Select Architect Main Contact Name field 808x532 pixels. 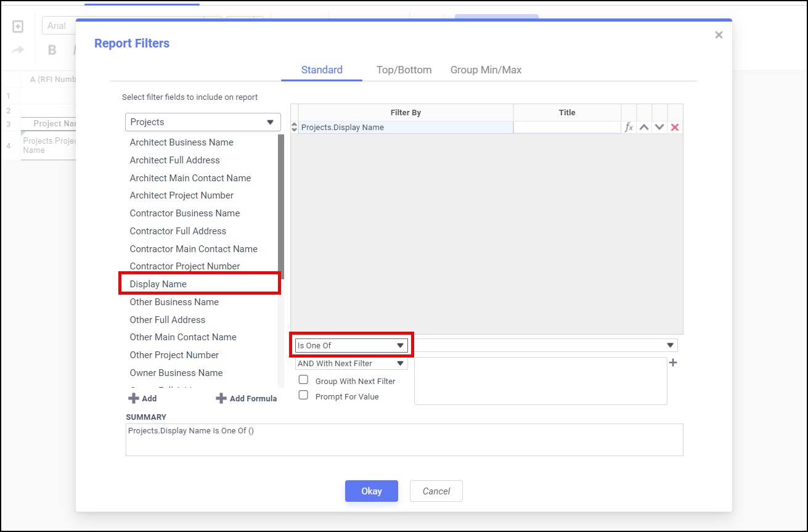pyautogui.click(x=190, y=178)
